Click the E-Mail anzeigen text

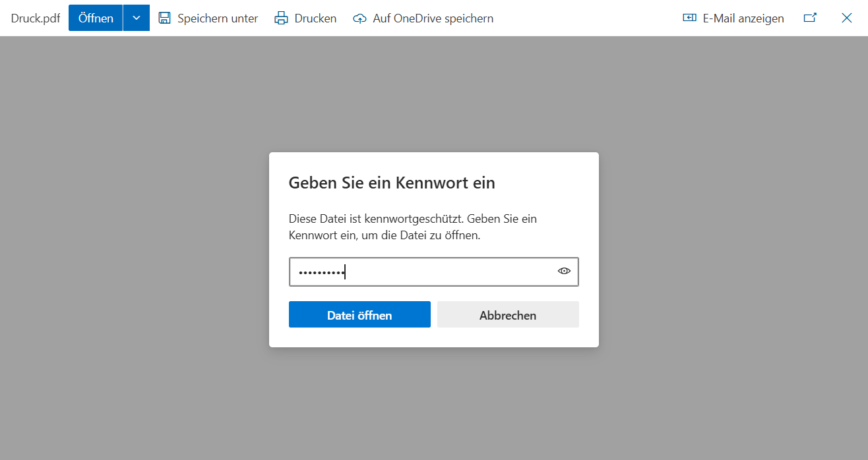pyautogui.click(x=743, y=18)
